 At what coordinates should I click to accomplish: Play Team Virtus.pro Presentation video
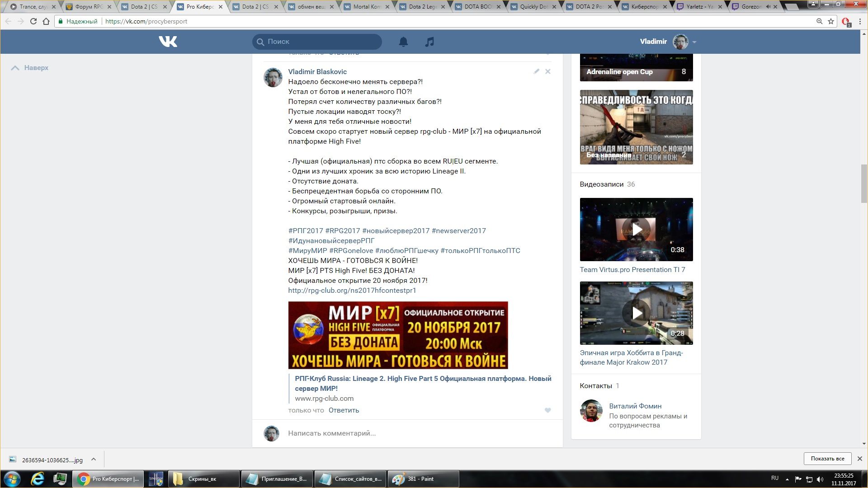[x=636, y=230]
